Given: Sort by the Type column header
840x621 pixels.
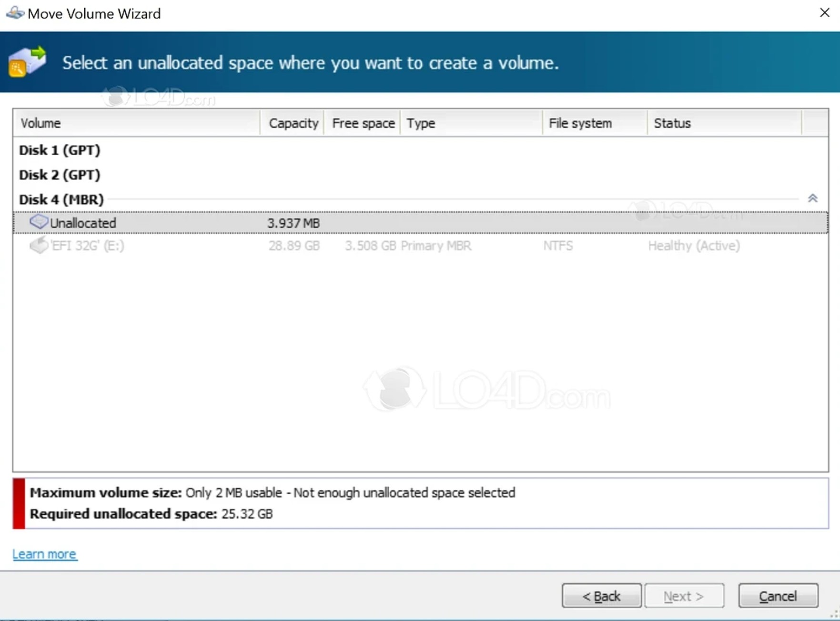Looking at the screenshot, I should (471, 123).
